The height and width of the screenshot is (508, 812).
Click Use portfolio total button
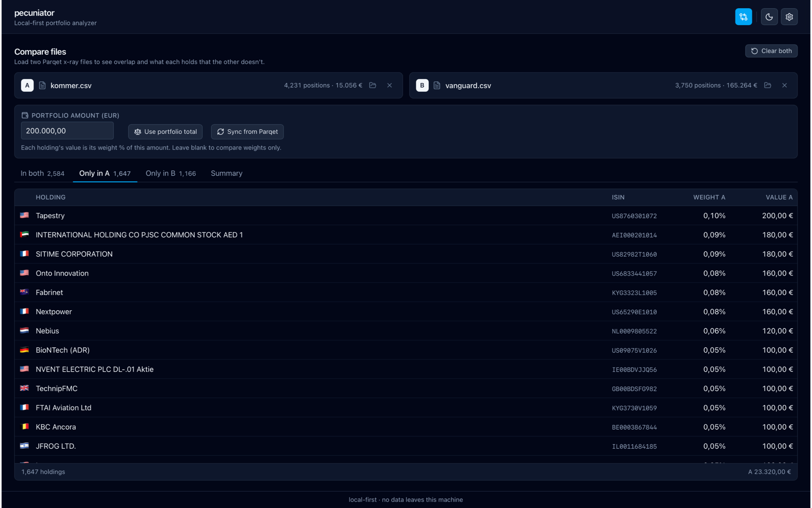(x=165, y=132)
